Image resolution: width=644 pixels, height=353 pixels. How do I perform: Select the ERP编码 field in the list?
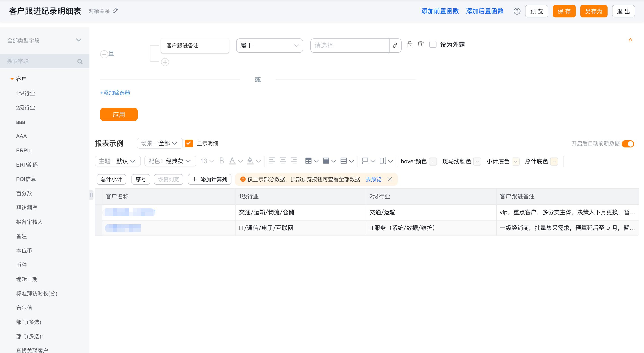27,165
